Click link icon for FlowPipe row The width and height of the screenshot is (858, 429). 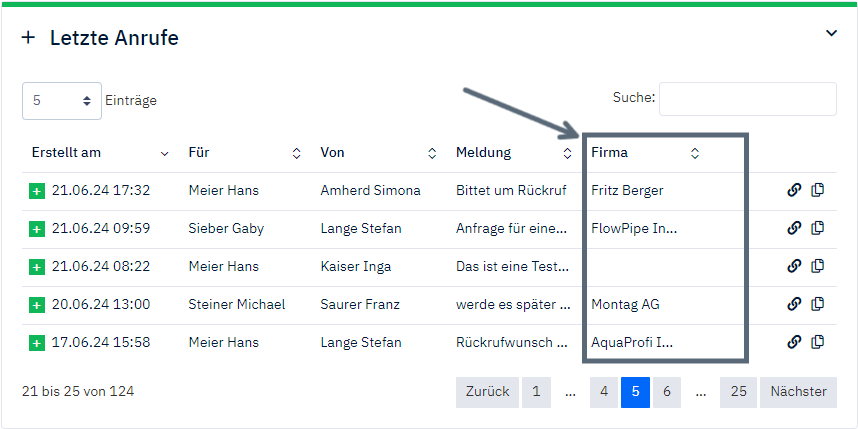pyautogui.click(x=794, y=228)
